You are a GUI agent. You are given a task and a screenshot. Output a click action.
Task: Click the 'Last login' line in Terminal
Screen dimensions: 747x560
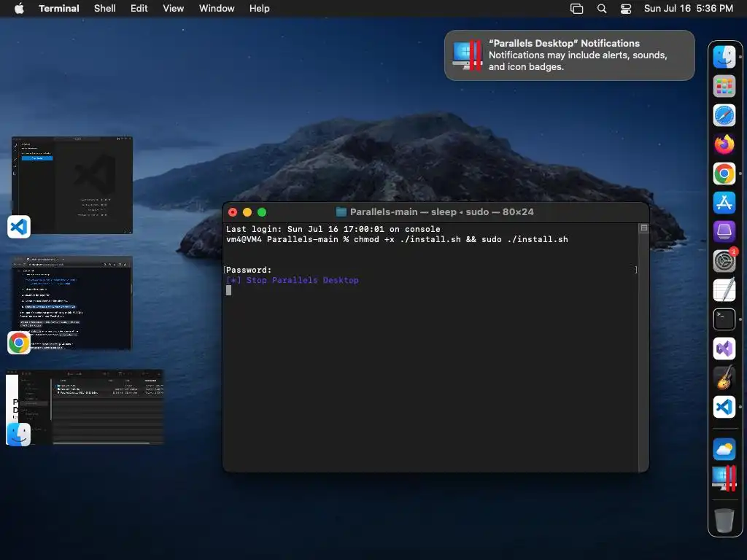333,229
